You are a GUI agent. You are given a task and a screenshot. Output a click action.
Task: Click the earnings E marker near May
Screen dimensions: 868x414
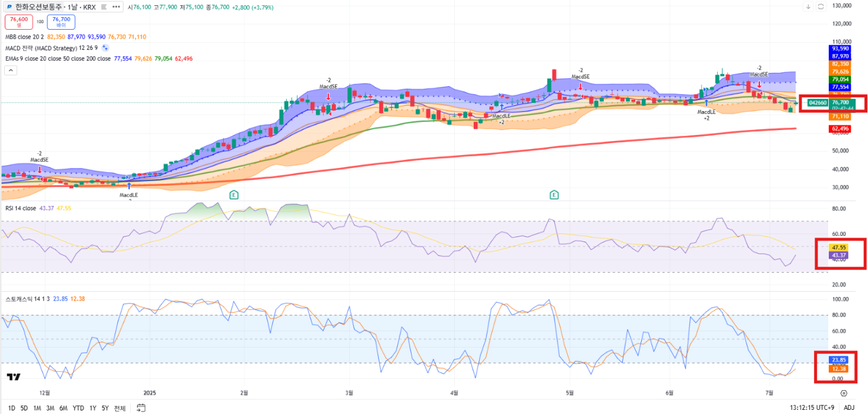click(x=554, y=194)
